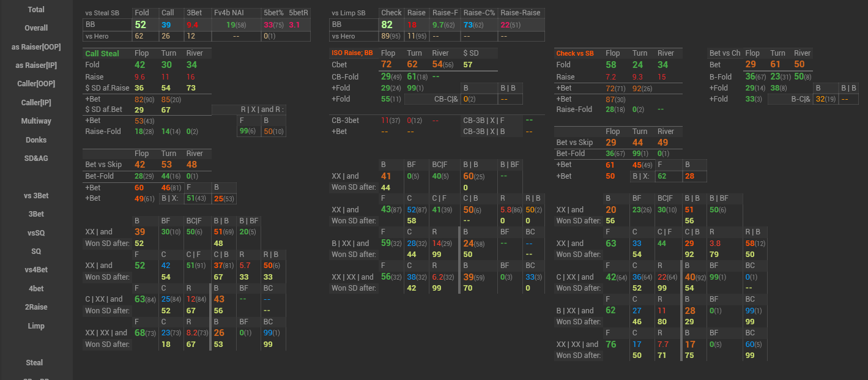Select the vs 3Bet sidebar item
The width and height of the screenshot is (868, 380).
click(x=36, y=196)
